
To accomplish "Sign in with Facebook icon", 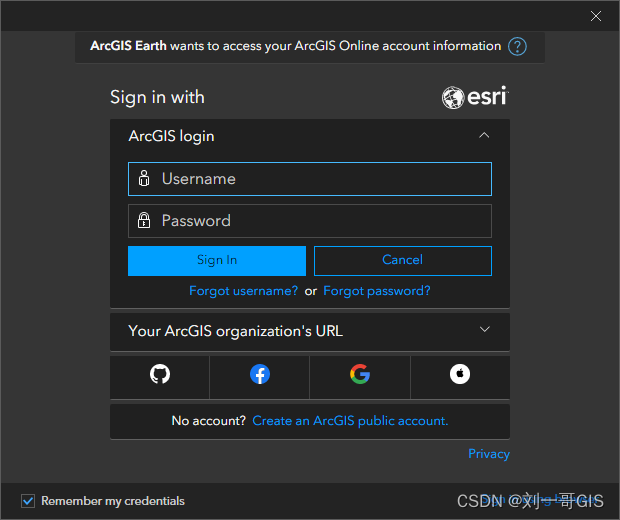I will tap(260, 374).
